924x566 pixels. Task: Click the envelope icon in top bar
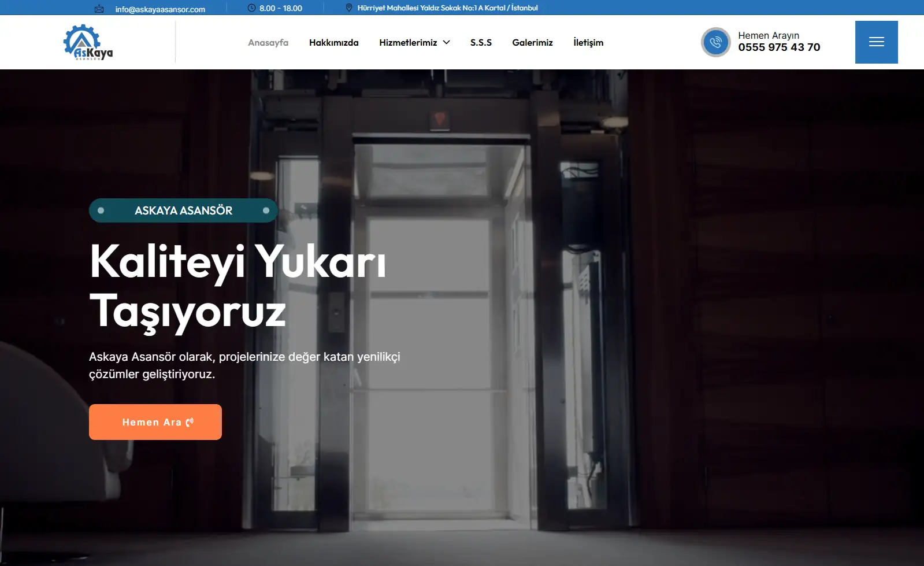tap(99, 9)
